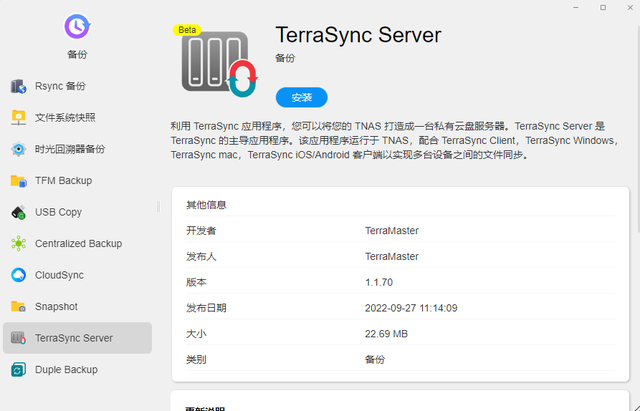This screenshot has width=640, height=411.
Task: Open 时光回溯器备份 app page
Action: [78, 149]
